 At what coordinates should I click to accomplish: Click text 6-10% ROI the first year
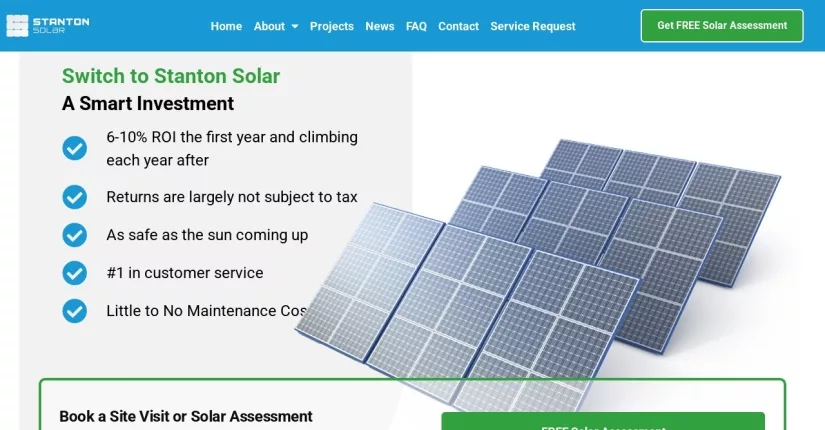point(232,148)
